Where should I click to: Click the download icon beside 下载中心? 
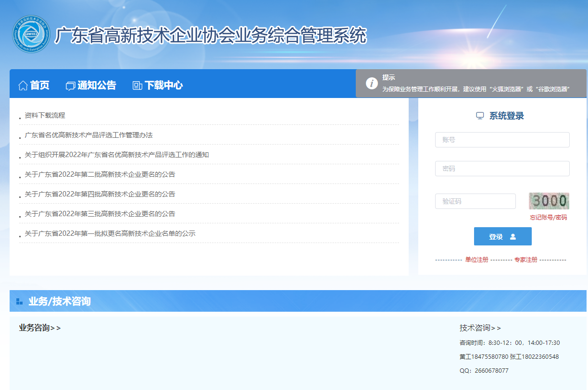pos(138,86)
